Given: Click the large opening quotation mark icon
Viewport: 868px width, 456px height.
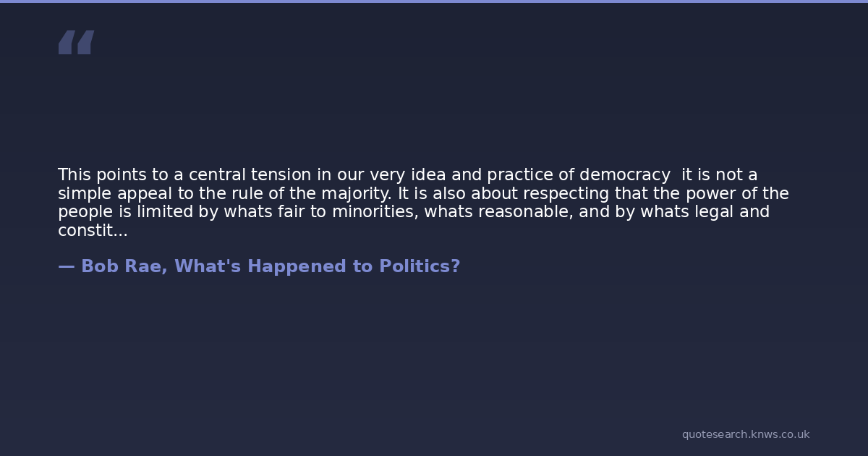Looking at the screenshot, I should coord(76,43).
